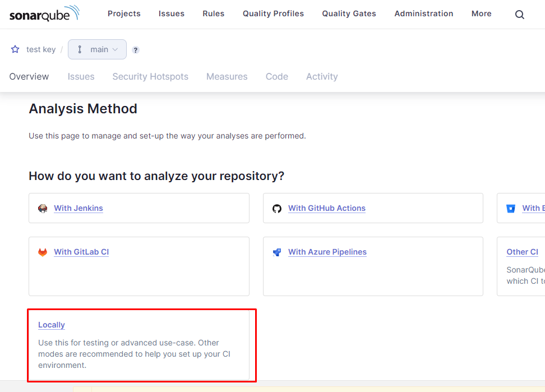
Task: Switch to the Security Hotspots tab
Action: click(150, 76)
